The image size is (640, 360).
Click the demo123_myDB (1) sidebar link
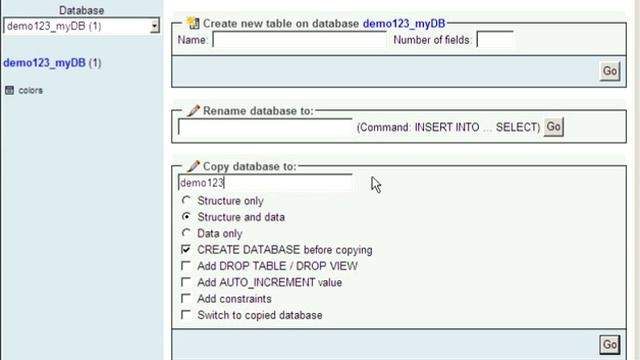[x=52, y=63]
